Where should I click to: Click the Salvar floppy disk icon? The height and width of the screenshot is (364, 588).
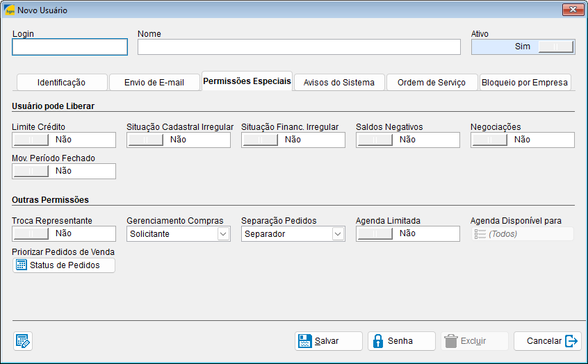point(304,341)
